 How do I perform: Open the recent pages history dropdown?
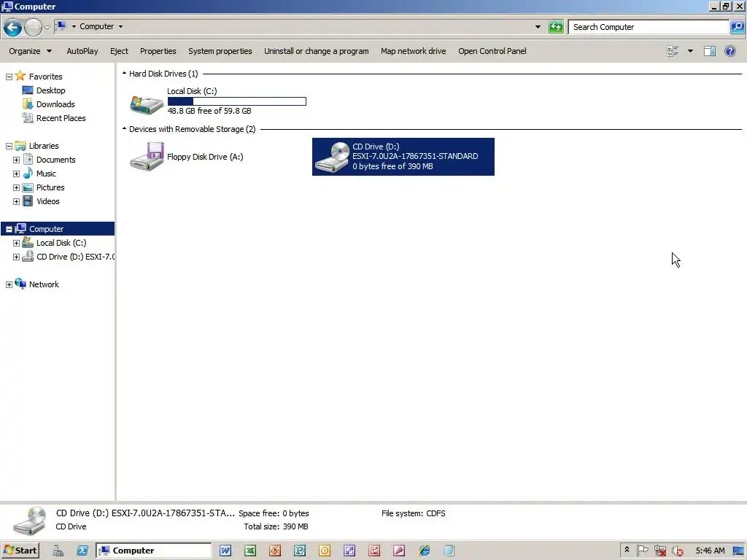click(47, 27)
